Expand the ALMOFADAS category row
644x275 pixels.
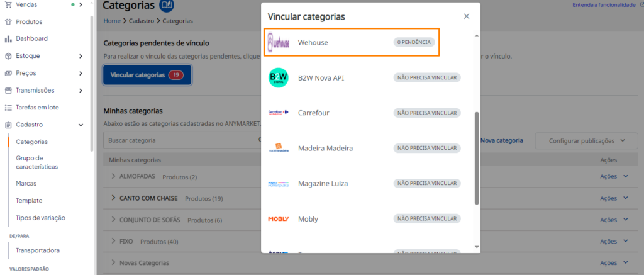(113, 176)
